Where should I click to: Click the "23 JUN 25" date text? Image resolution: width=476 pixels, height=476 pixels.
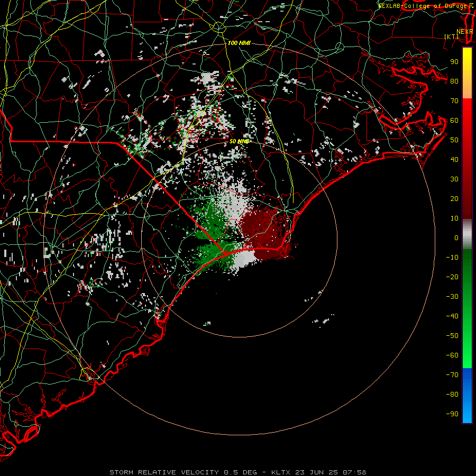point(317,472)
